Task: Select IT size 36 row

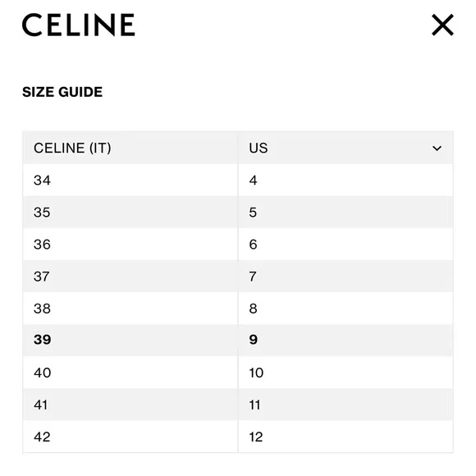Action: pyautogui.click(x=238, y=245)
